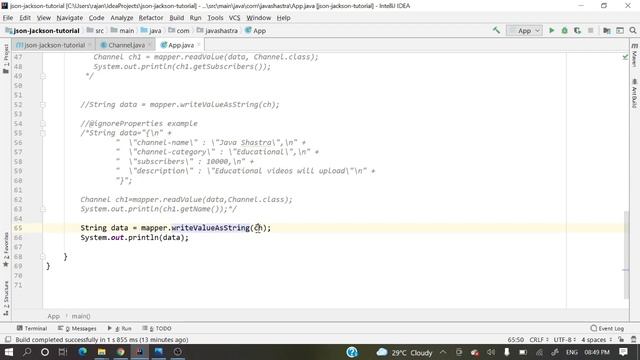The image size is (640, 360).
Task: Open the Ant Build side tab
Action: (634, 93)
